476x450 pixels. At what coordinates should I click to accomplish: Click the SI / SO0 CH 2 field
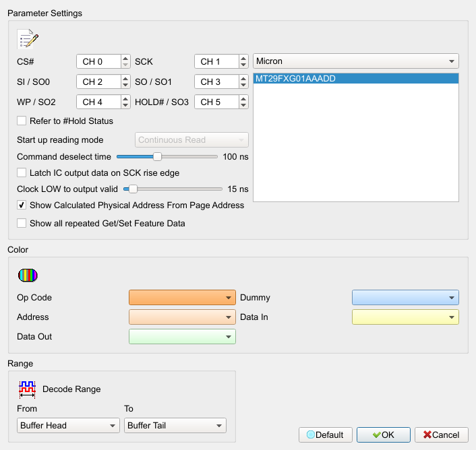(x=98, y=82)
